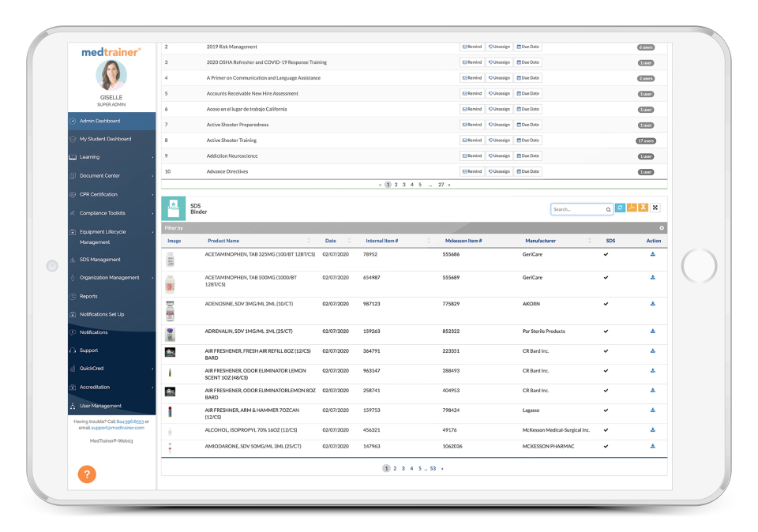Image resolution: width=758 pixels, height=532 pixels.
Task: Download SDS for Odor Eliminator Lemon 8OZ
Action: 653,391
